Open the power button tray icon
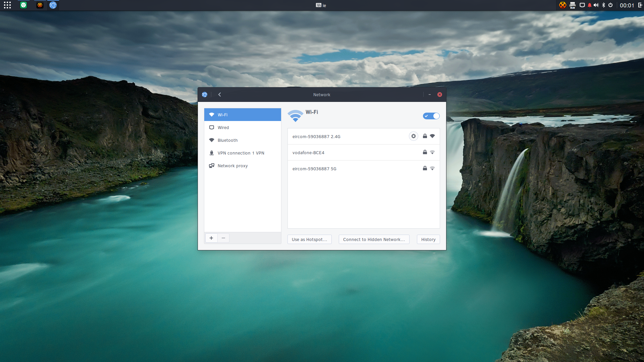 point(610,5)
